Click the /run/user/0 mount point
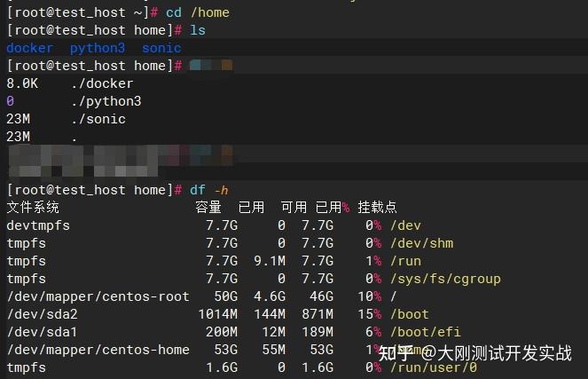The width and height of the screenshot is (588, 379). 434,367
